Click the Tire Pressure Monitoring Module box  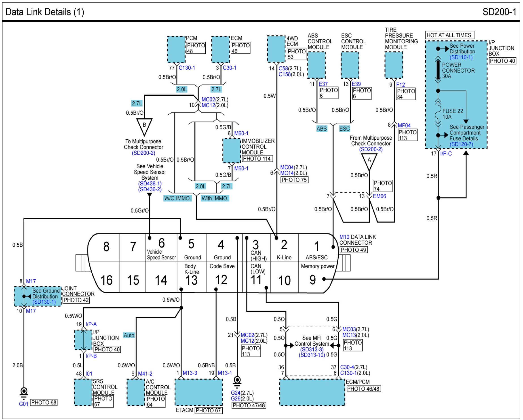click(x=394, y=65)
